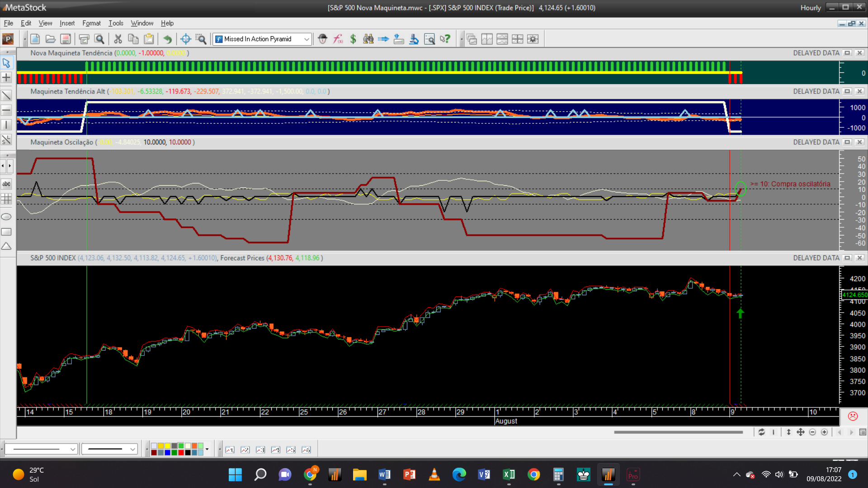
Task: Open the Format menu
Action: click(91, 23)
